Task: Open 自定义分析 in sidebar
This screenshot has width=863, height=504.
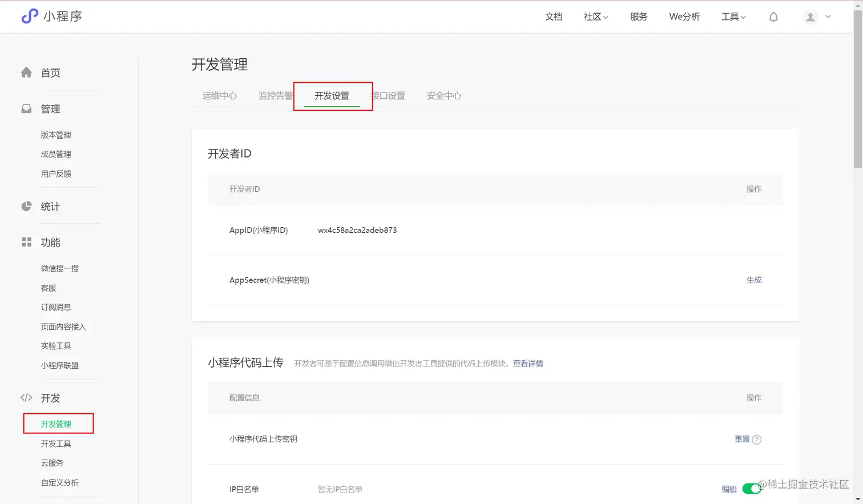Action: (60, 482)
